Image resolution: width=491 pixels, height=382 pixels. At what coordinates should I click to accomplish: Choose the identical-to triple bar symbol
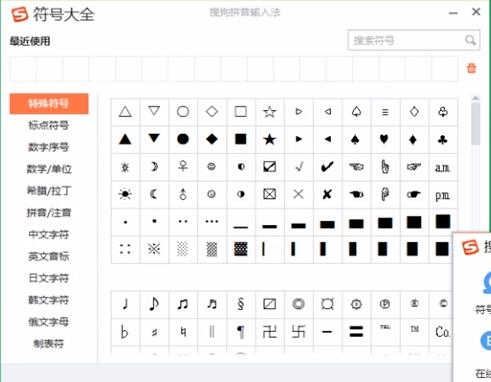tap(385, 112)
